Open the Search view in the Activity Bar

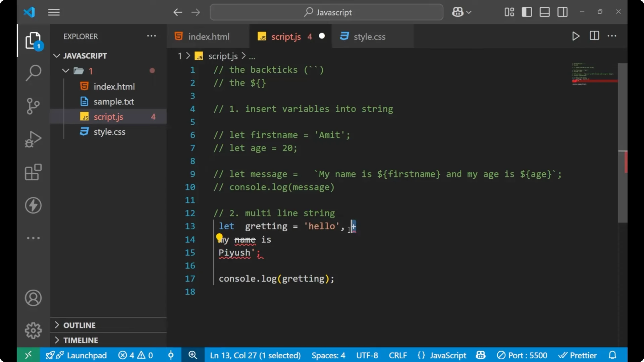point(33,73)
